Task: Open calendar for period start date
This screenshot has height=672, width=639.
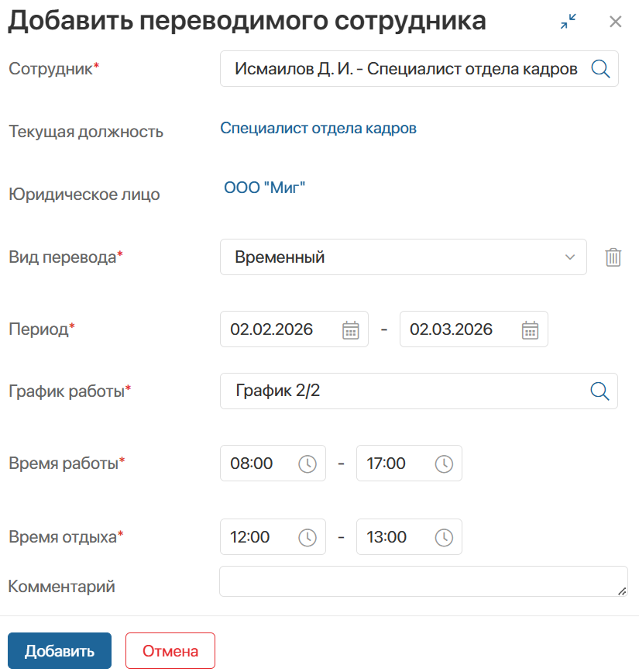Action: 351,330
